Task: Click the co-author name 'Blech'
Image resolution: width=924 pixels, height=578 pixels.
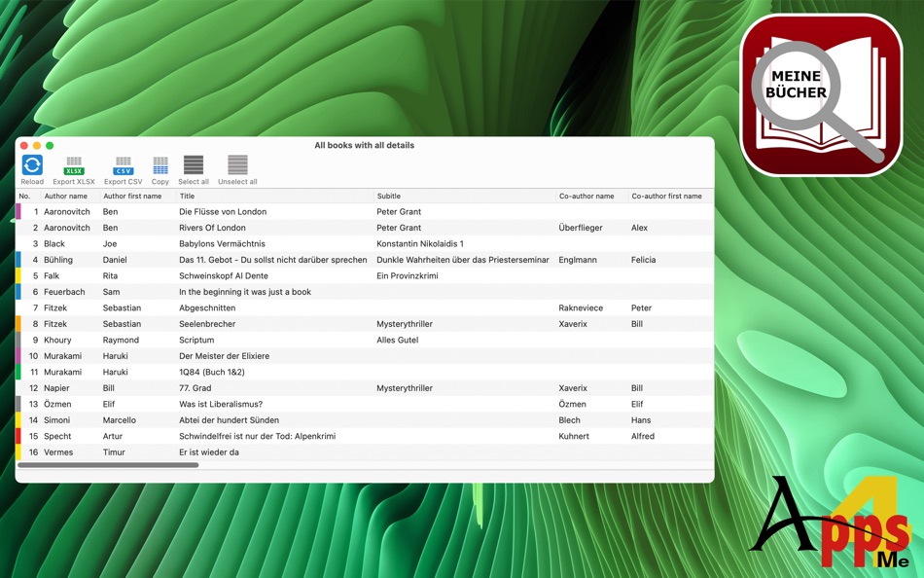Action: [569, 420]
